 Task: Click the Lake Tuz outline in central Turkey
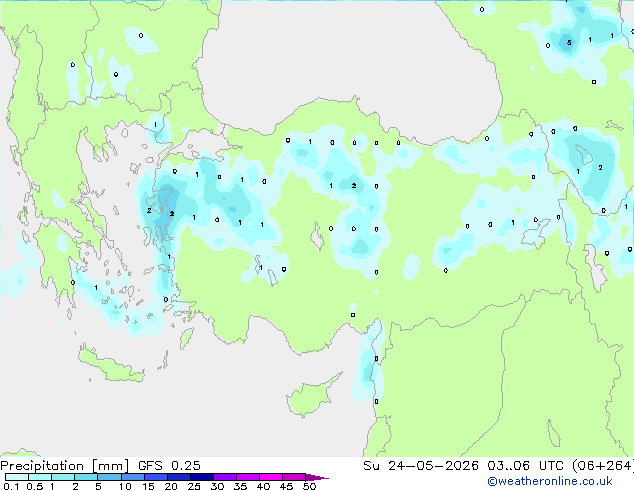point(318,236)
